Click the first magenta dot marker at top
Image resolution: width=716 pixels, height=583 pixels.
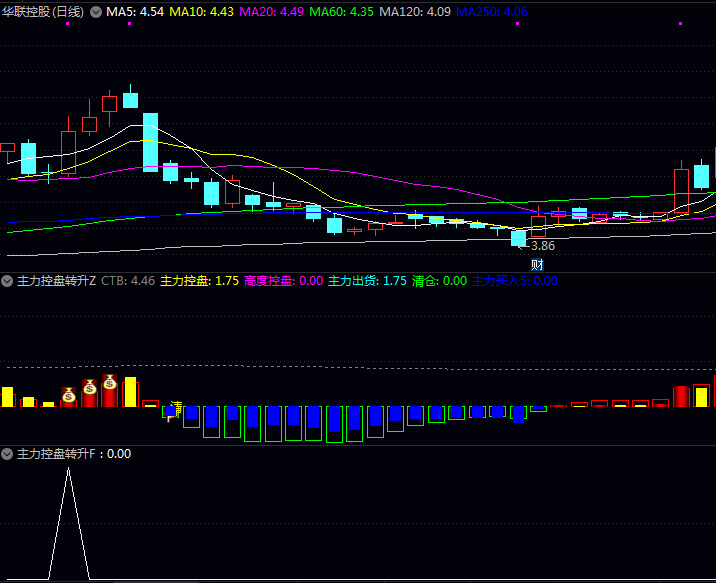(x=67, y=23)
